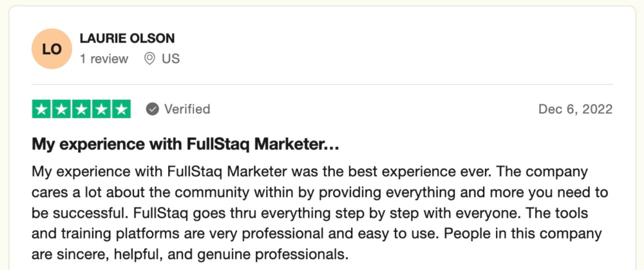Image resolution: width=644 pixels, height=270 pixels.
Task: Click the Verified checkmark icon
Action: 153,110
